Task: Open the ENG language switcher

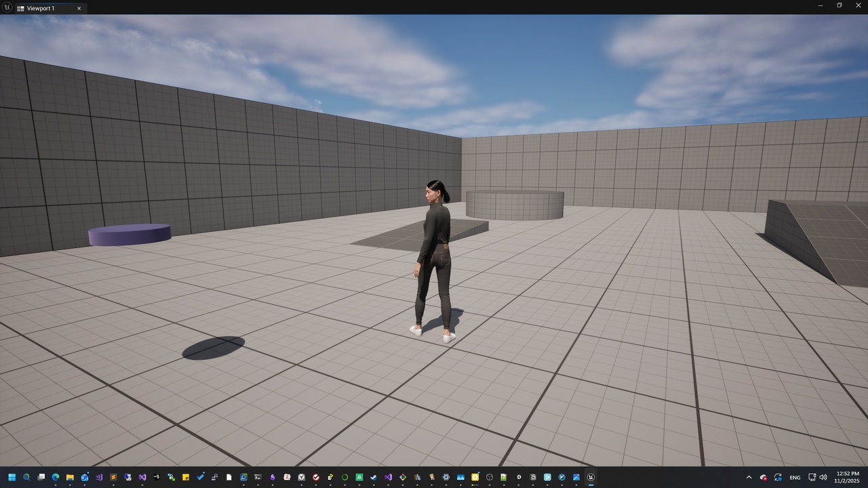Action: pyautogui.click(x=795, y=477)
